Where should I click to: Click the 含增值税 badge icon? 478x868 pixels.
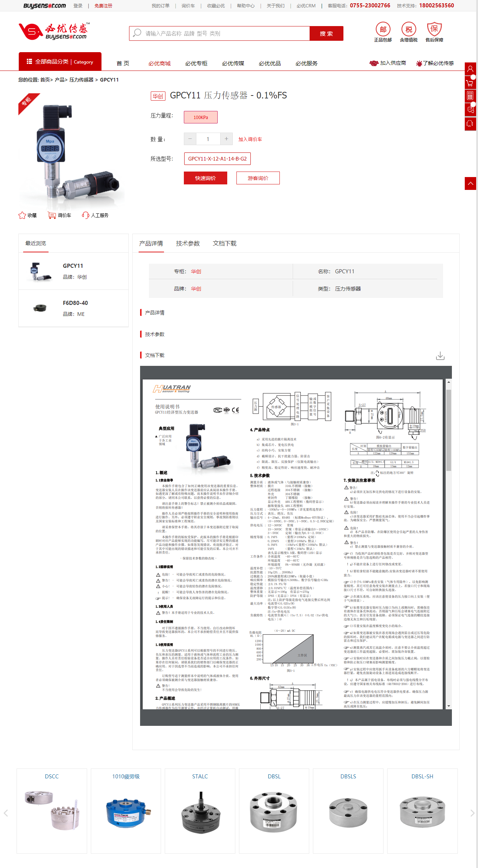(x=409, y=29)
